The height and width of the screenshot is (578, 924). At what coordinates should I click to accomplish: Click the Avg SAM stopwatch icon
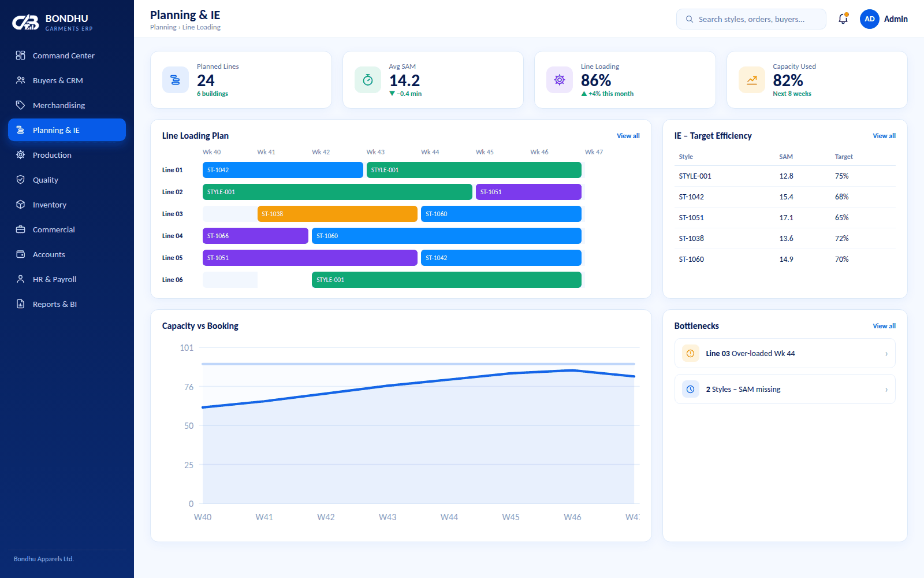367,80
